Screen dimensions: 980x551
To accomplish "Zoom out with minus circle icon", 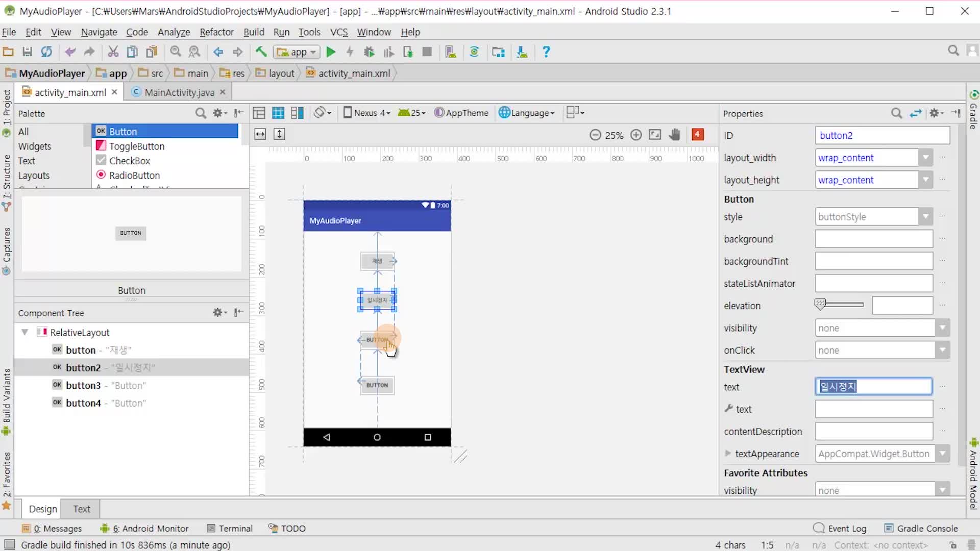I will 595,135.
